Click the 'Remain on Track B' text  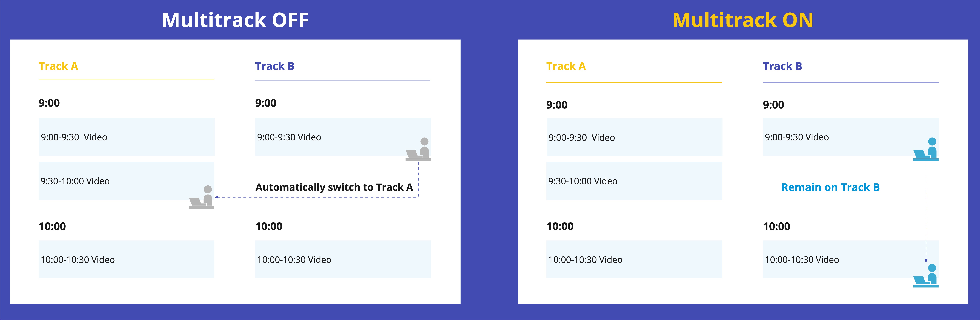(830, 187)
